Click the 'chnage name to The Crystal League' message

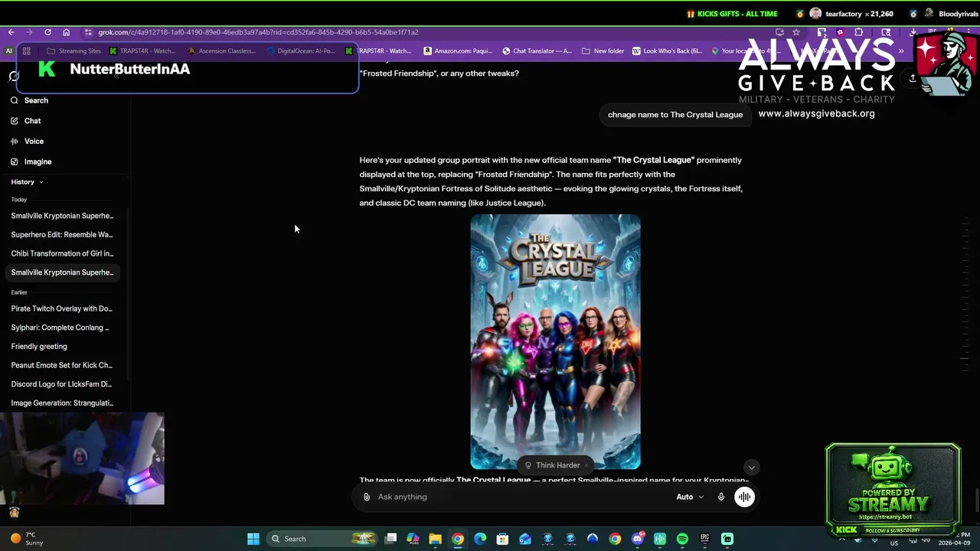click(675, 115)
